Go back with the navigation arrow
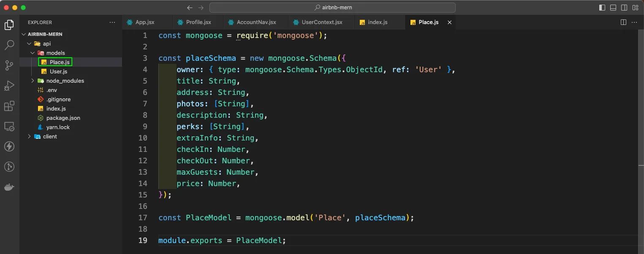This screenshot has height=254, width=644. tap(190, 8)
